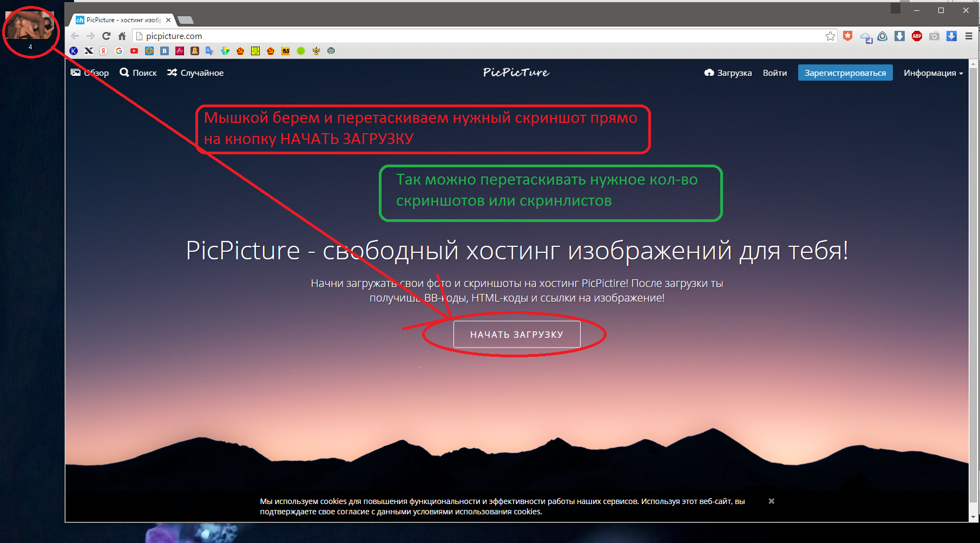This screenshot has height=543, width=980.
Task: Open Случайное random images
Action: pos(195,73)
